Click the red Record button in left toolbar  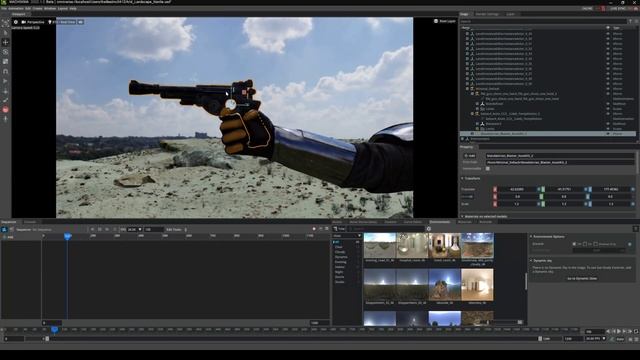(x=5, y=110)
